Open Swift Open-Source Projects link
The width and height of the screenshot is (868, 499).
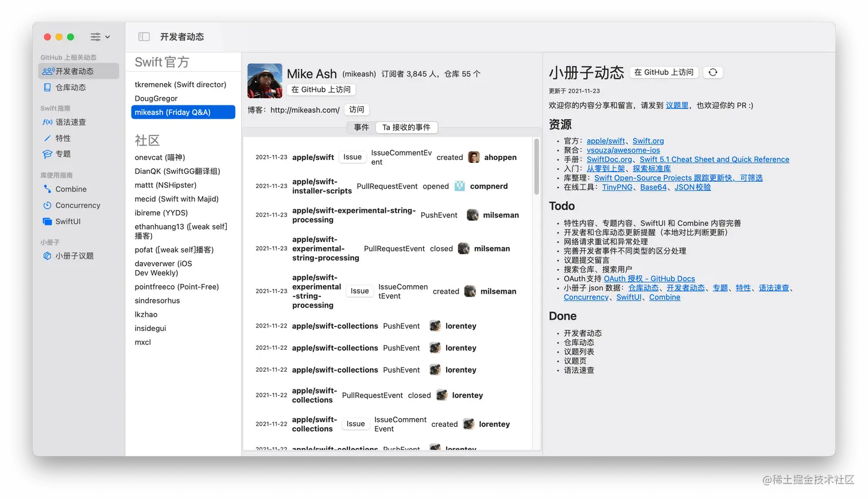pos(679,178)
